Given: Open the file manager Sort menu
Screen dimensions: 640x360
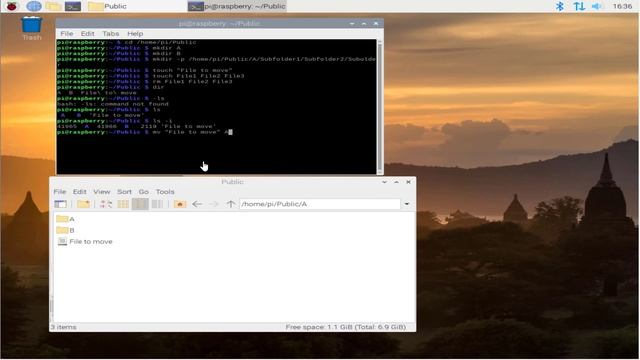Looking at the screenshot, I should pos(124,191).
